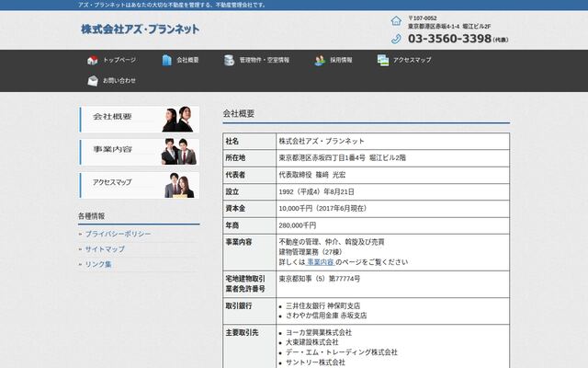
Task: Click the 資本金 table header cell
Action: point(249,209)
